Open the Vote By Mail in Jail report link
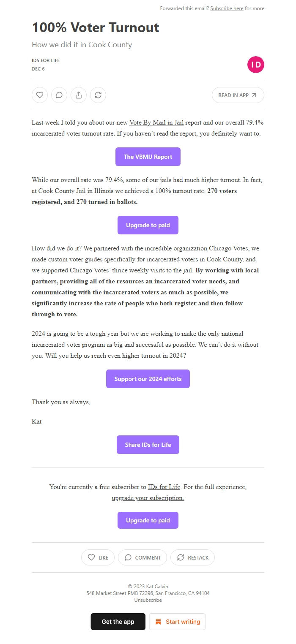This screenshot has width=296, height=644. click(x=156, y=122)
